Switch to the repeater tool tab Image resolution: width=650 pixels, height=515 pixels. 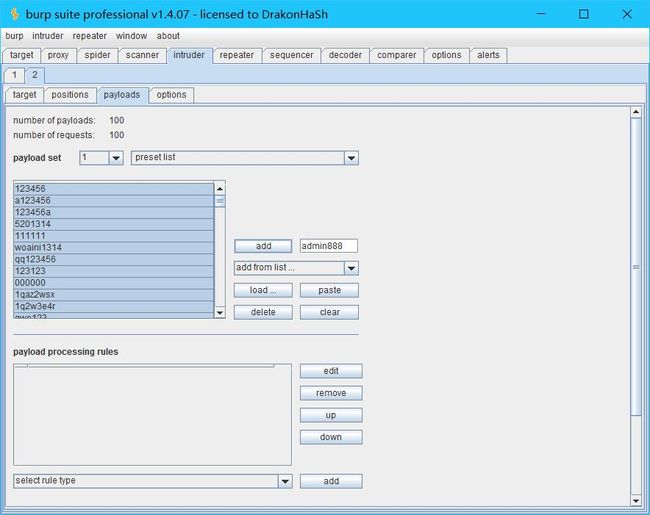pos(237,55)
